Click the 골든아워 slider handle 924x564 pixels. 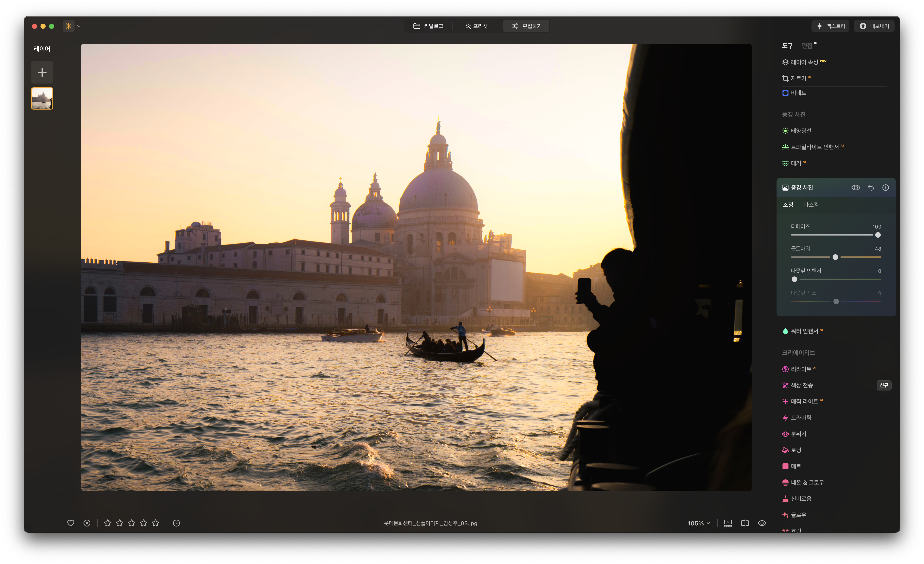[x=835, y=257]
